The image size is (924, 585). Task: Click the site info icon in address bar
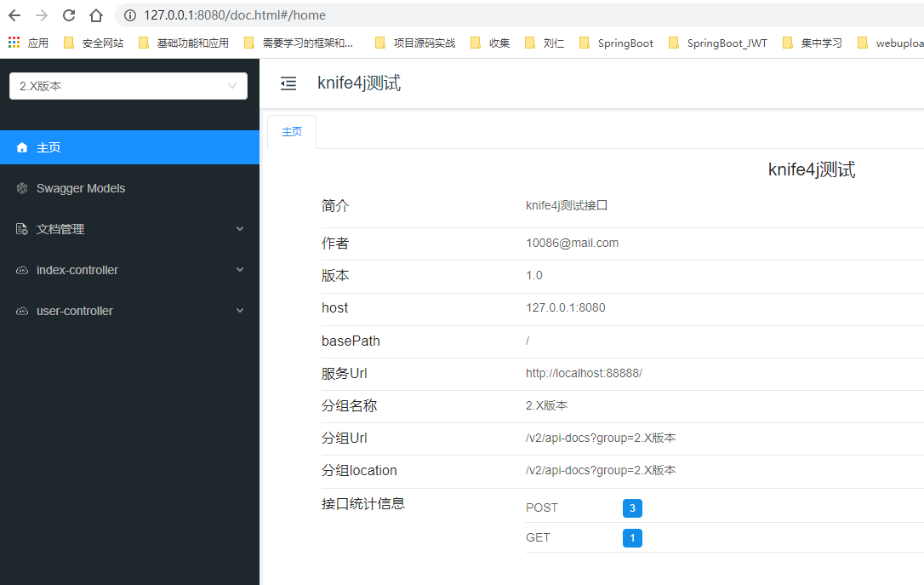pos(130,15)
